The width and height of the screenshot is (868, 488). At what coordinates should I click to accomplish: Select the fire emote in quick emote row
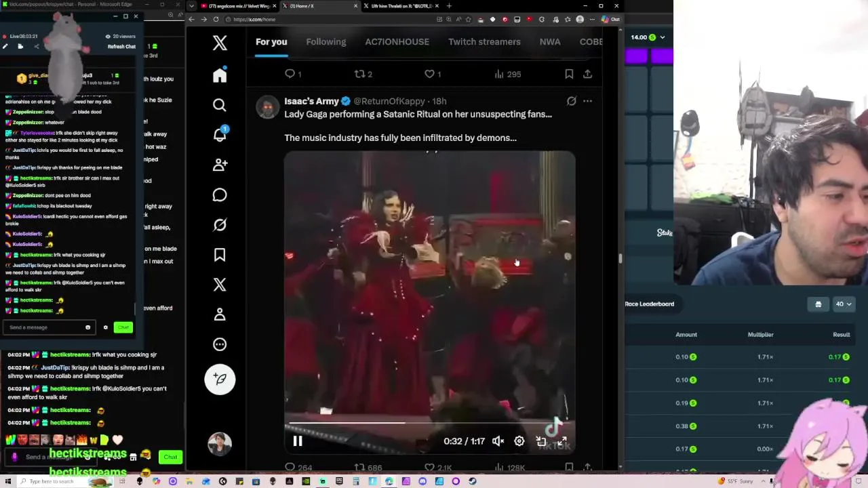[x=82, y=440]
